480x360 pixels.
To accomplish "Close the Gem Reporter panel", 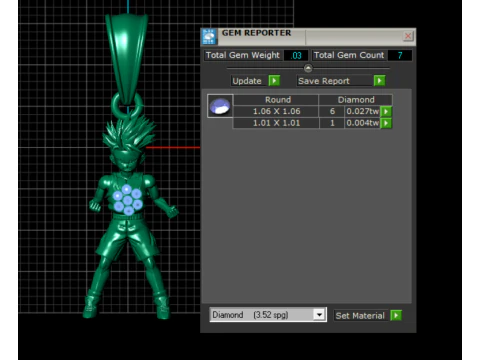I will point(408,36).
